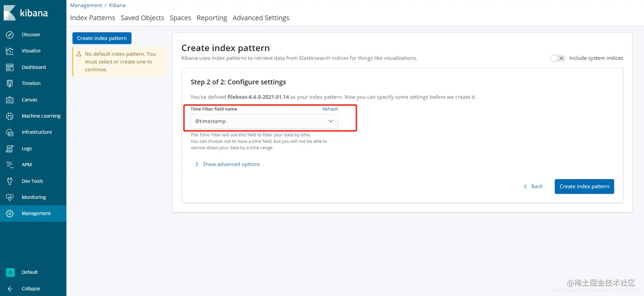The image size is (644, 296).
Task: Open Machine Learning via its icon
Action: coord(10,116)
